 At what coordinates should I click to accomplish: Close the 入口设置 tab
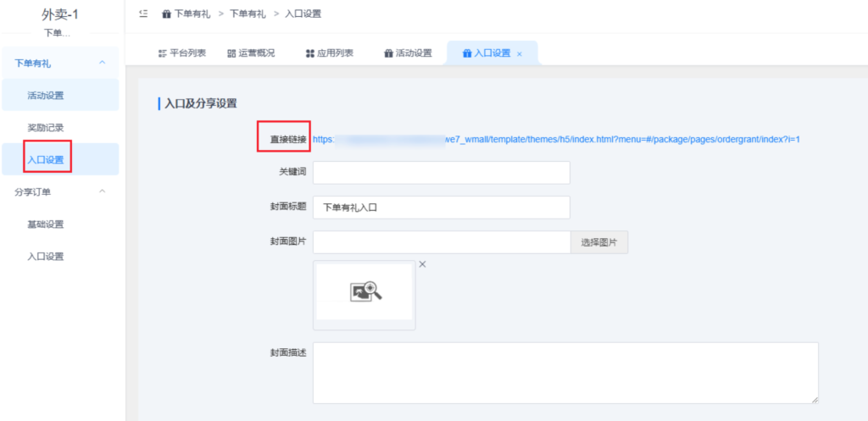tap(520, 54)
